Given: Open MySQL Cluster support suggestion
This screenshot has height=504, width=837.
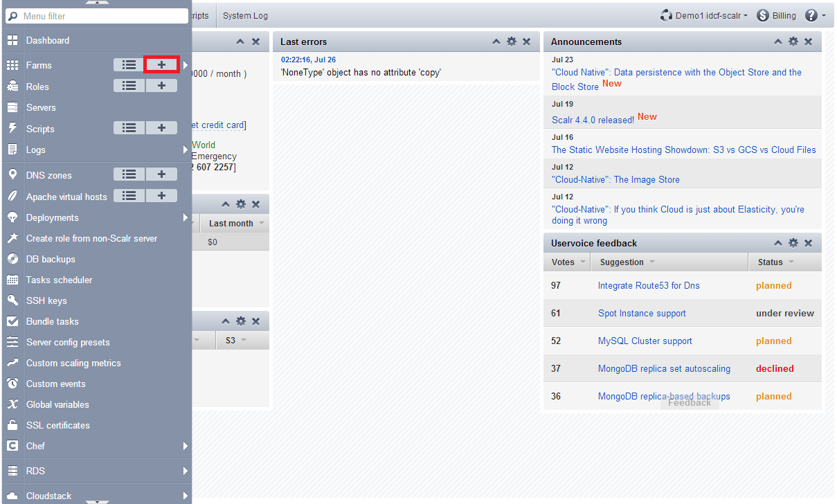Looking at the screenshot, I should click(645, 341).
